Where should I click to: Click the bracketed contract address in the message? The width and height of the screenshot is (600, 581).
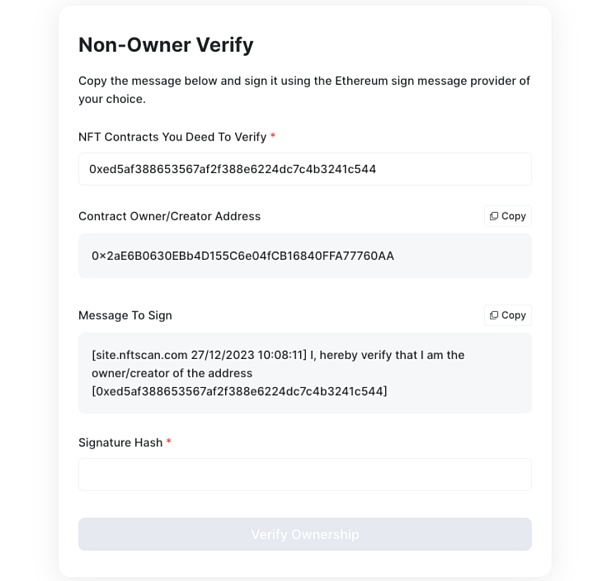(239, 391)
